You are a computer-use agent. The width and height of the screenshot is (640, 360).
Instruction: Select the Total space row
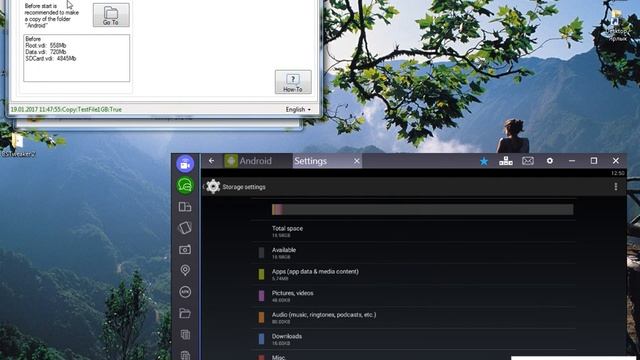click(x=413, y=231)
